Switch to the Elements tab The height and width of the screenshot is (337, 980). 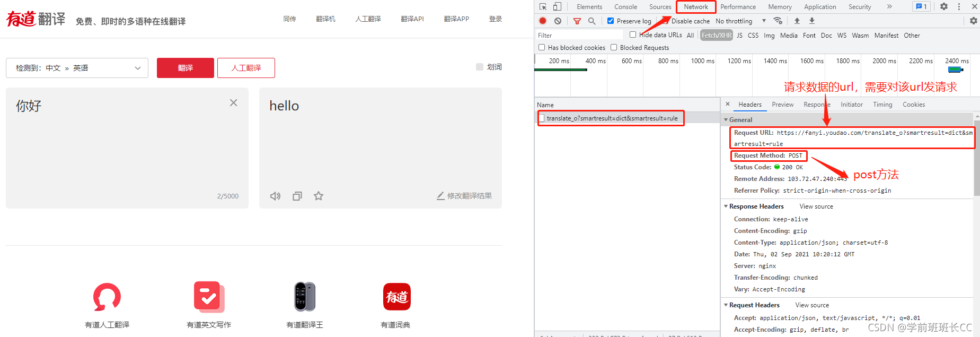coord(589,7)
